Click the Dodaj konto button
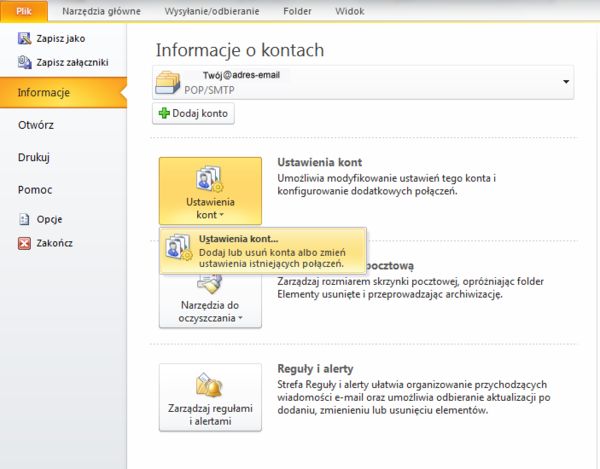Viewport: 600px width, 469px height. (193, 113)
